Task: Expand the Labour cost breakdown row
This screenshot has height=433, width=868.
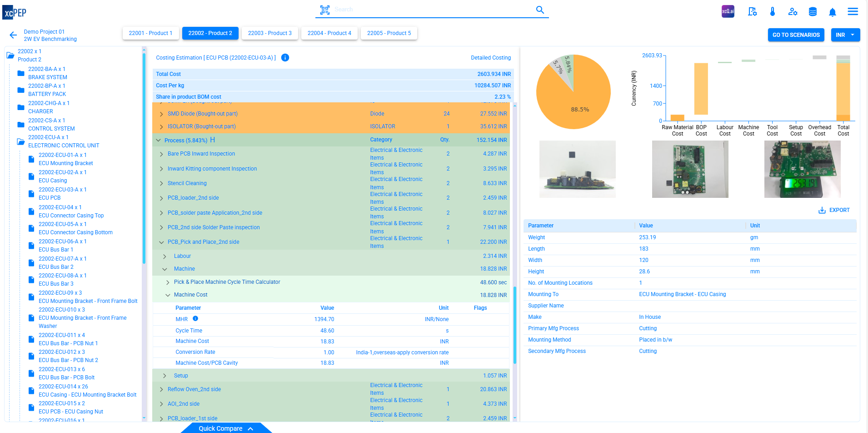Action: (x=165, y=256)
